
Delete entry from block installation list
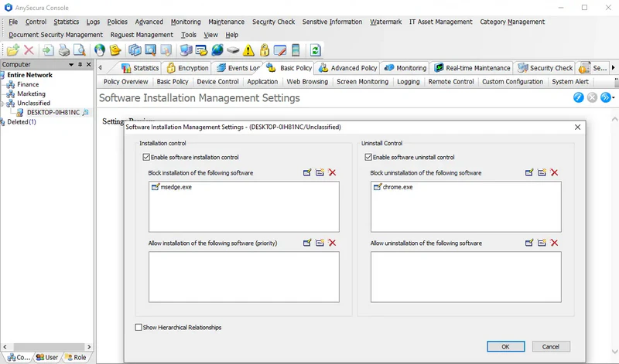pyautogui.click(x=333, y=172)
